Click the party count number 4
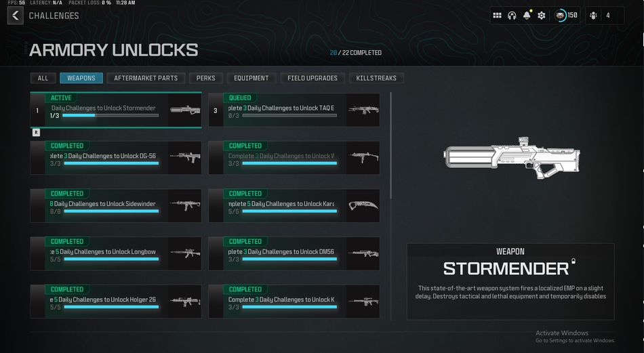This screenshot has height=353, width=644. pos(608,16)
